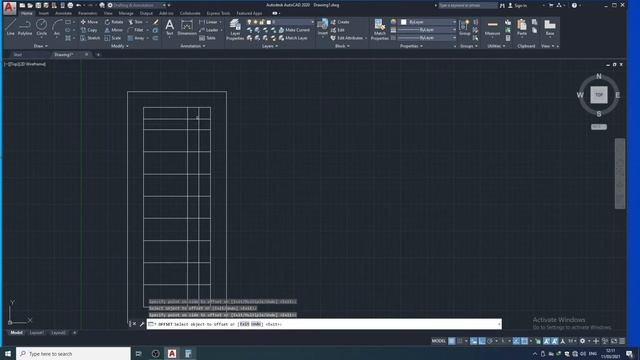The image size is (640, 360).
Task: Toggle object snap in status bar
Action: coord(524,341)
